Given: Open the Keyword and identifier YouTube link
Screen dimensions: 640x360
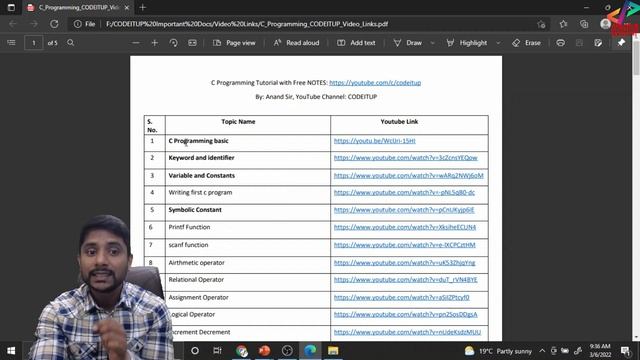Looking at the screenshot, I should (x=405, y=158).
